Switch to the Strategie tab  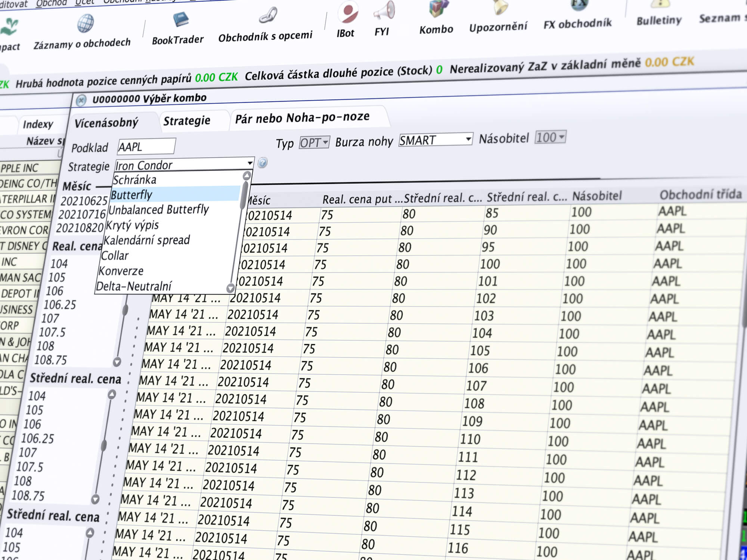point(187,121)
